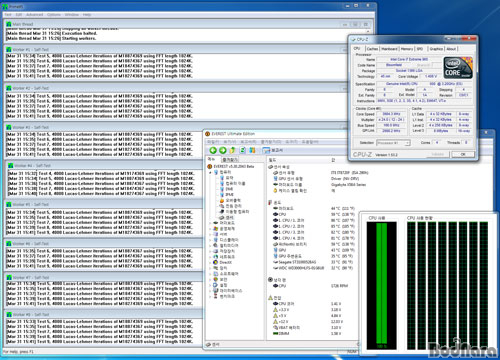The height and width of the screenshot is (360, 500).
Task: Expand the Benchmark node in EVEREST tree
Action: pyautogui.click(x=210, y=296)
